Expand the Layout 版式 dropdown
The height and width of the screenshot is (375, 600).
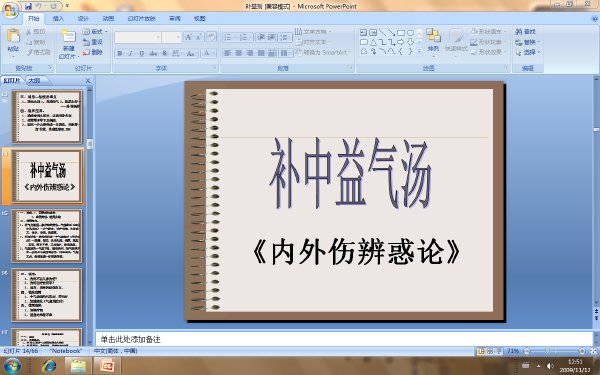pos(95,31)
